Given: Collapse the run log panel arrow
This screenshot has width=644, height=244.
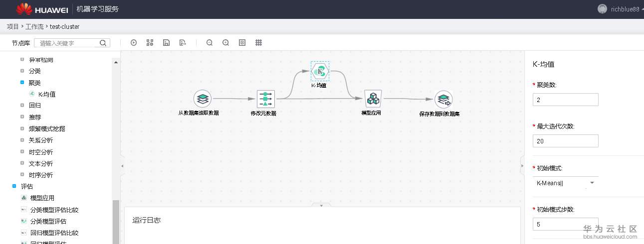Looking at the screenshot, I should (321, 205).
